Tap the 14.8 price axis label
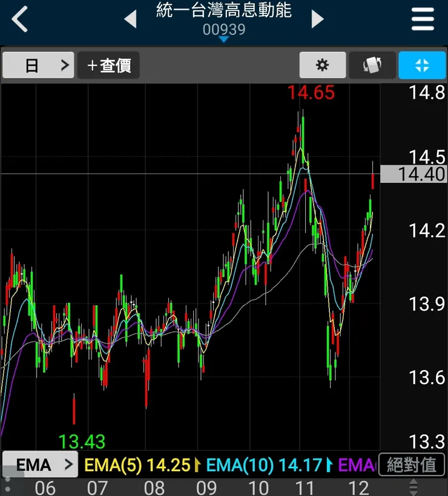The image size is (448, 496). click(x=427, y=93)
